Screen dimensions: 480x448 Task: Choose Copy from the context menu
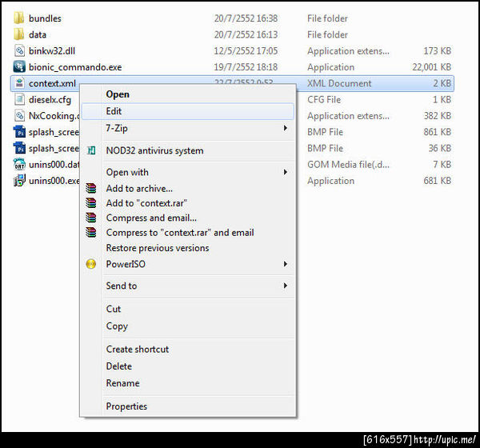[x=188, y=326]
